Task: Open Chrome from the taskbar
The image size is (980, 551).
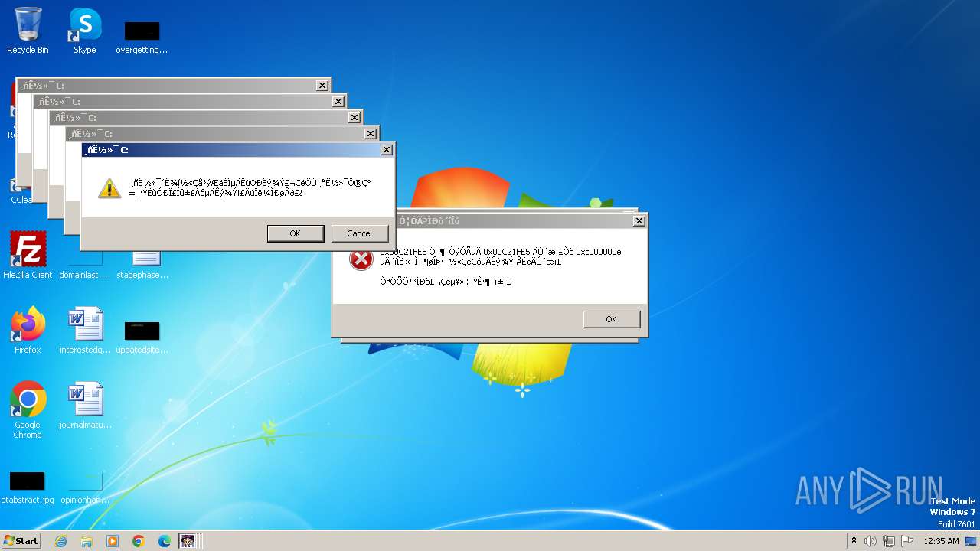Action: pos(139,541)
